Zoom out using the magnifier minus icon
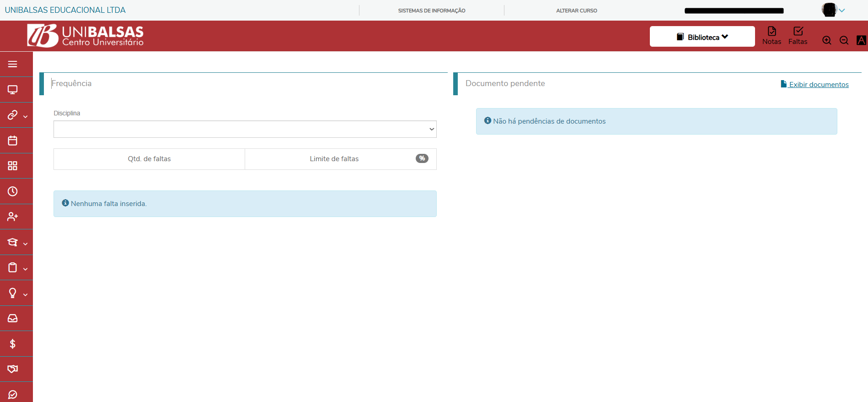The width and height of the screenshot is (868, 402). [844, 40]
